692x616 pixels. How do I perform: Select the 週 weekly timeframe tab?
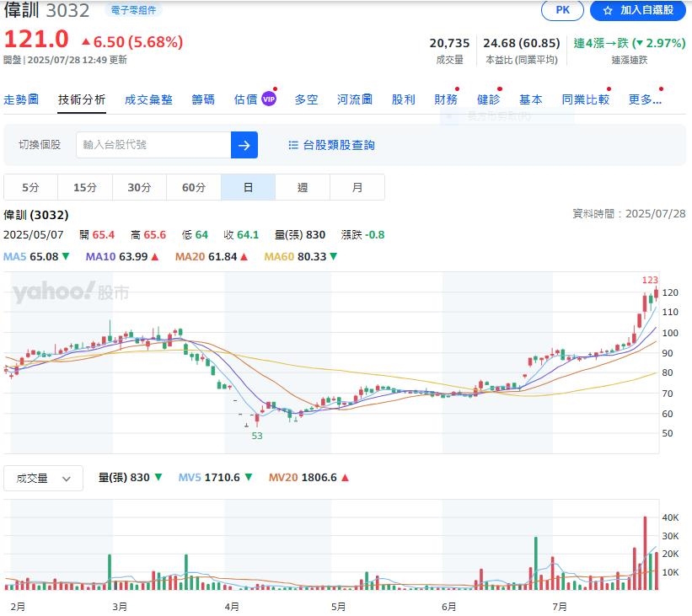[x=302, y=186]
